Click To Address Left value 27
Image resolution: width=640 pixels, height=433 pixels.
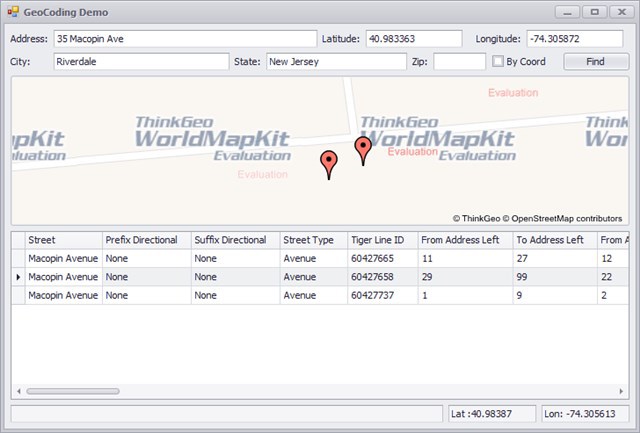coord(555,258)
